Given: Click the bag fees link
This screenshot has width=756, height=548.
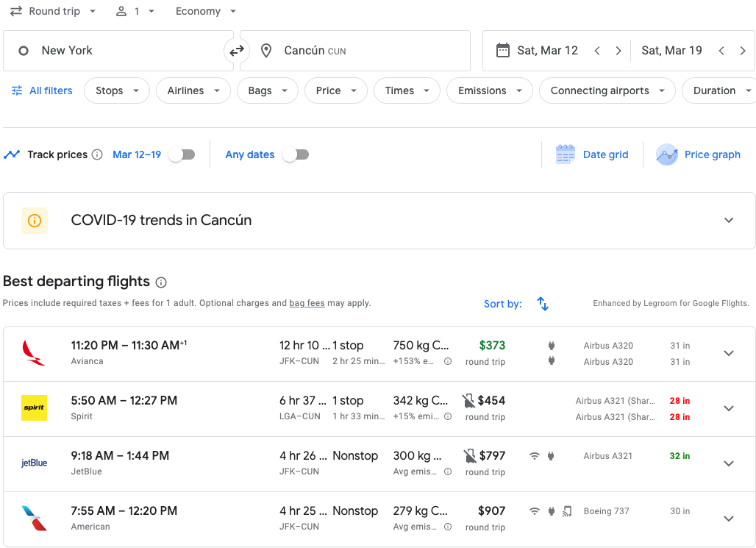Looking at the screenshot, I should click(307, 303).
